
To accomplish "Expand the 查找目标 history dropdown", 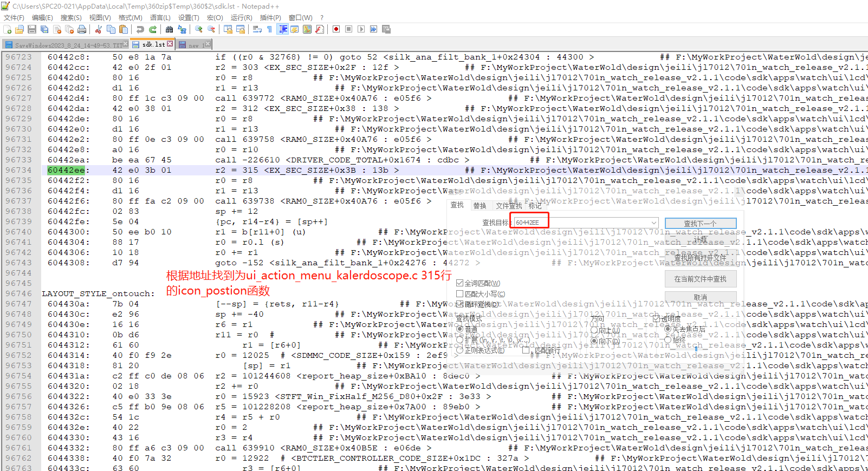I will coord(654,223).
